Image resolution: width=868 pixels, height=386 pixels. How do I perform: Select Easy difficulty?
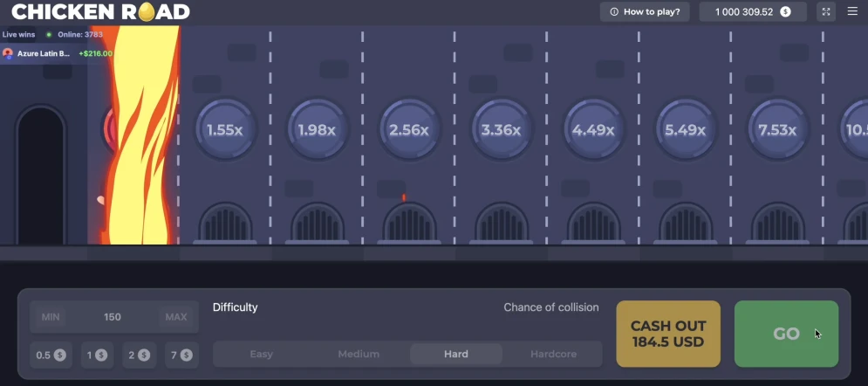262,354
